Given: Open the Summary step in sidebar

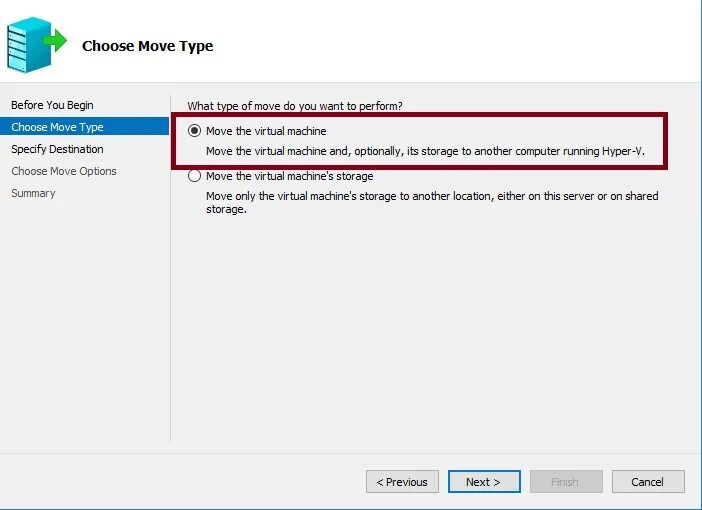Looking at the screenshot, I should [x=33, y=193].
